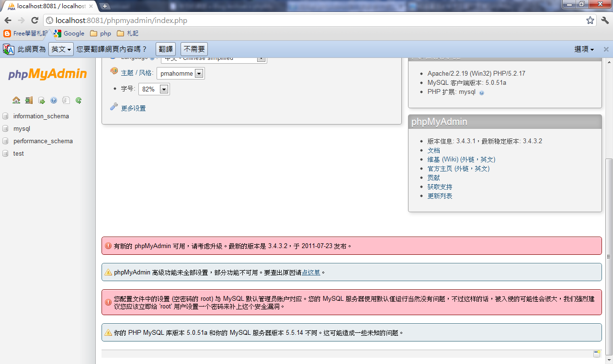Select the mysql database

[22, 129]
